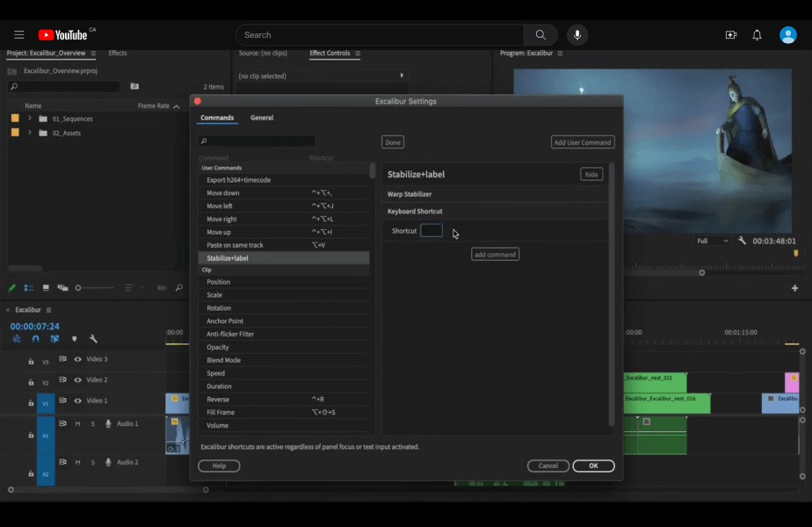Click Cancel in Excalibur Settings
Image resolution: width=812 pixels, height=527 pixels.
point(547,466)
